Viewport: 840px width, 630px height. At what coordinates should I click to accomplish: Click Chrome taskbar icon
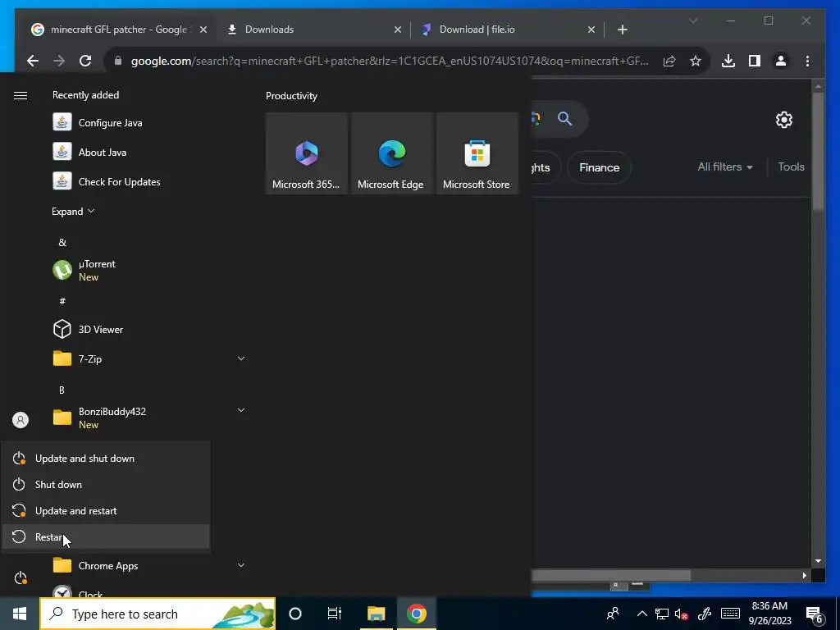point(416,614)
